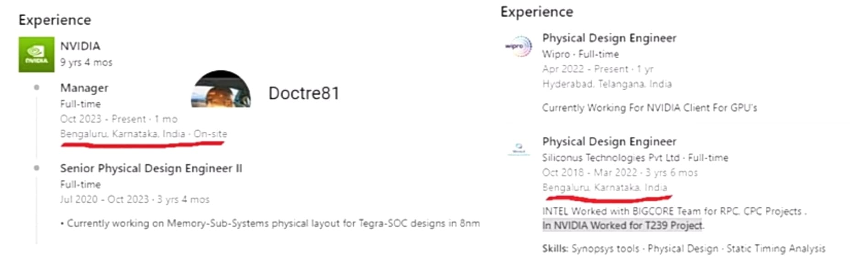Click the bullet beside Senior Physical Design Engineer II
The width and height of the screenshot is (868, 269).
click(x=37, y=168)
